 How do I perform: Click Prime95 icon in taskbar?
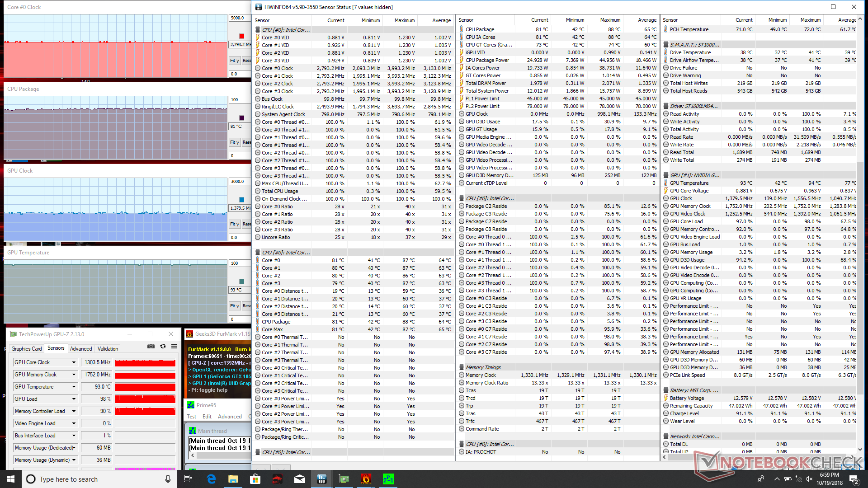pyautogui.click(x=388, y=479)
